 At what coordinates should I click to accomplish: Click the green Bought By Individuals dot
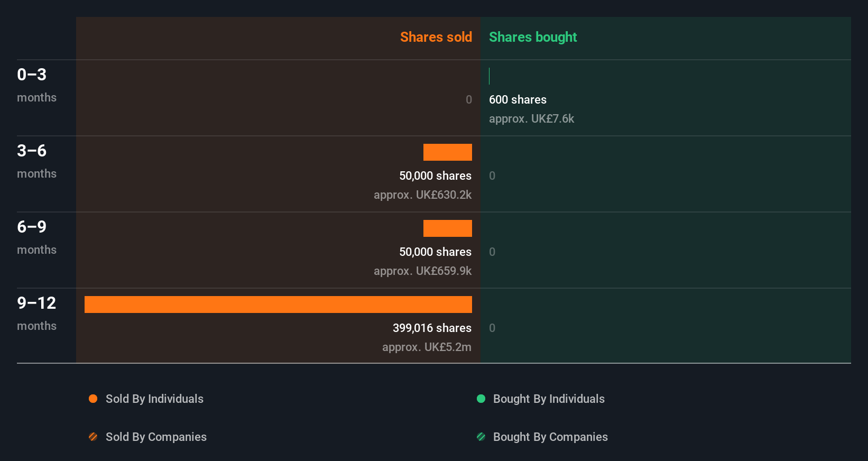click(481, 399)
